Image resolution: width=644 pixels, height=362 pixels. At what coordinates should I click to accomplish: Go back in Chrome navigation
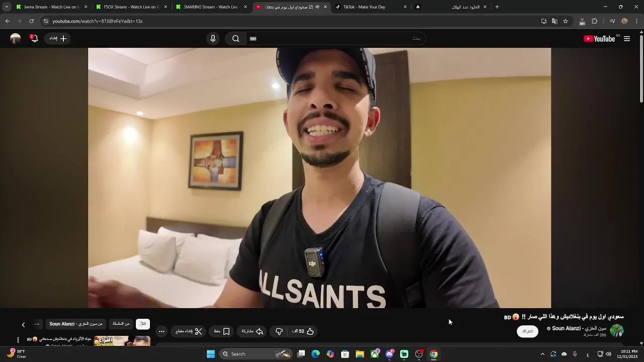point(7,21)
